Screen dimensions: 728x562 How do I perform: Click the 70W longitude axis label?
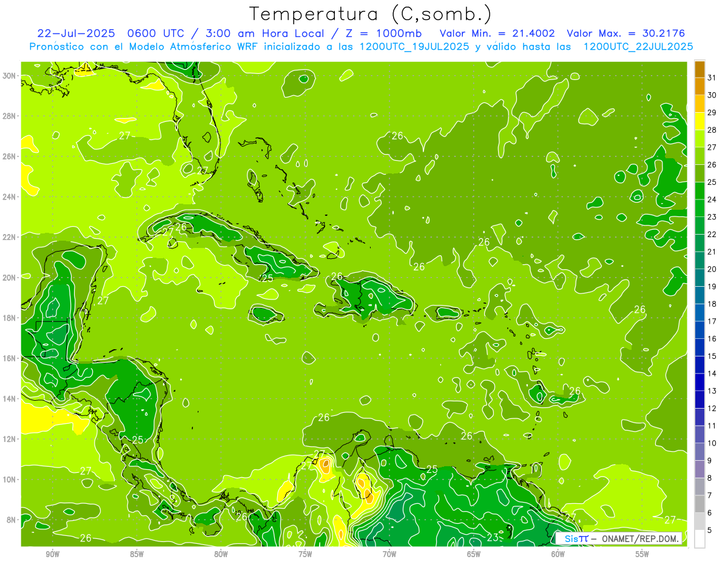[389, 554]
